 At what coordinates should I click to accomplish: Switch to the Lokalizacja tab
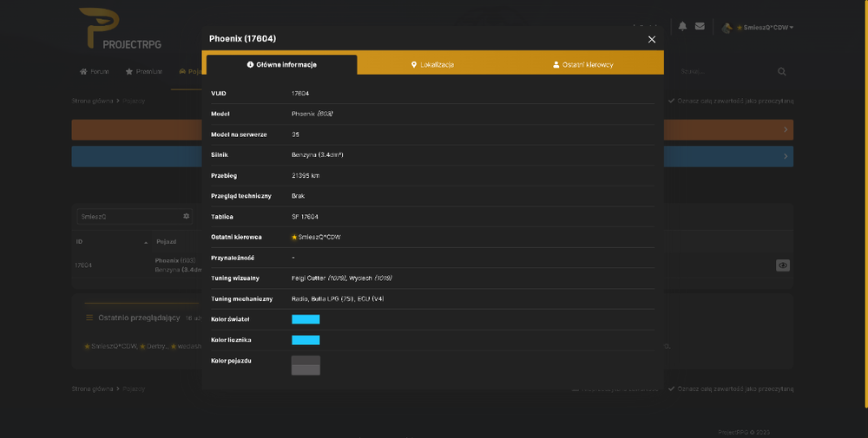tap(433, 65)
